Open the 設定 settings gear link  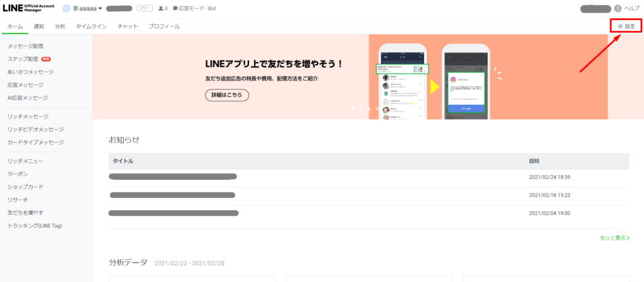point(626,26)
